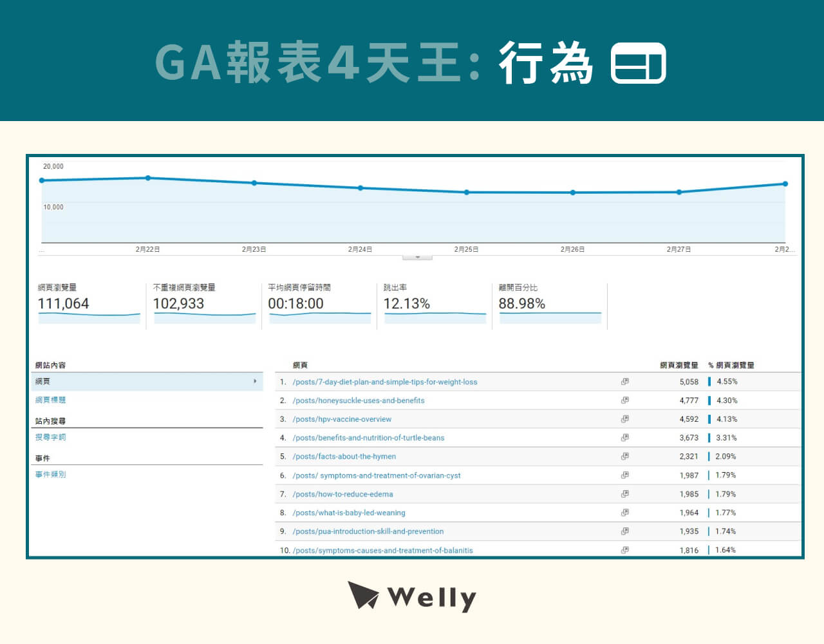This screenshot has width=824, height=644.
Task: Click the Welly arrow logo at the bottom
Action: (362, 596)
